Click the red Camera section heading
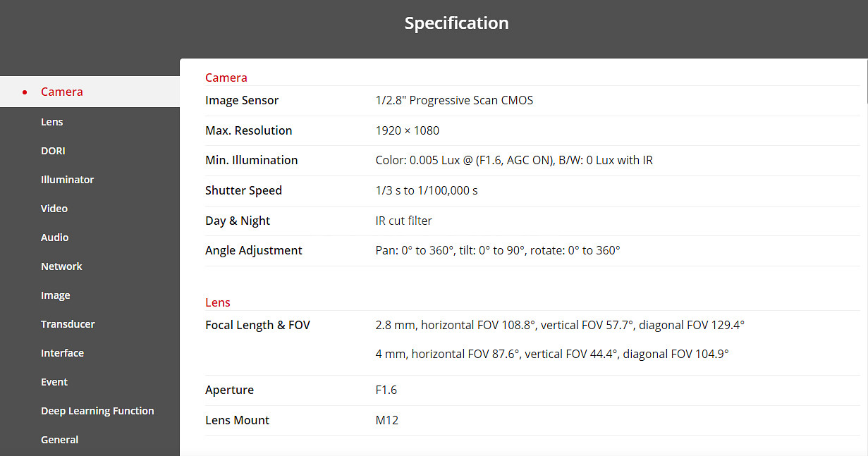 (x=226, y=78)
